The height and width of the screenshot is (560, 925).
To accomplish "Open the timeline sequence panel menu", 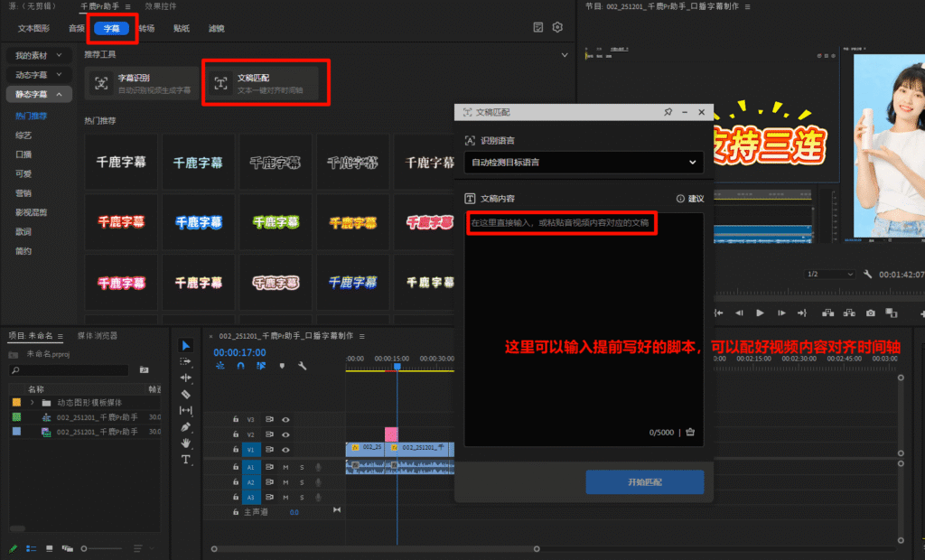I will (x=361, y=336).
